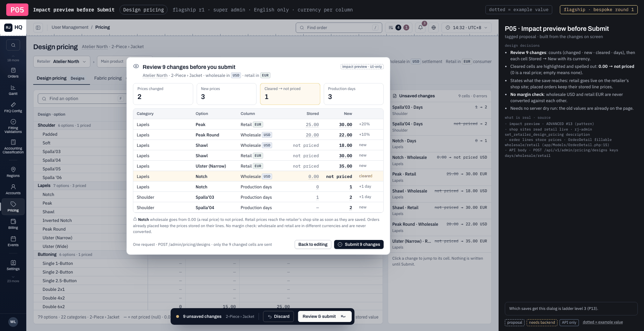Click the globe language icon
Viewport: 644px width, 331px height.
click(433, 27)
